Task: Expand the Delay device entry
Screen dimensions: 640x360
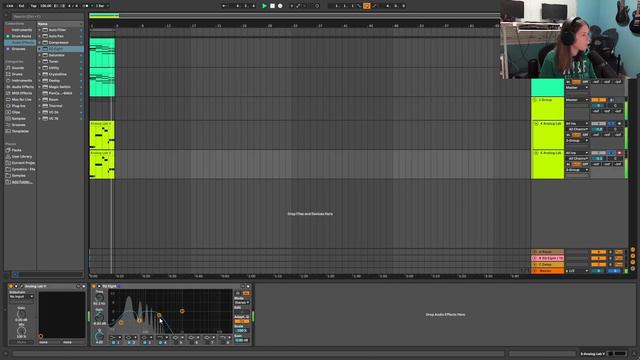Action: click(40, 80)
